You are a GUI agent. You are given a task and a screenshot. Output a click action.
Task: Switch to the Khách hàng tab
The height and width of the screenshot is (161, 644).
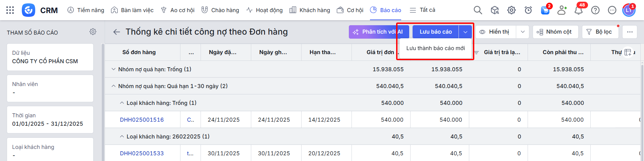pyautogui.click(x=310, y=10)
